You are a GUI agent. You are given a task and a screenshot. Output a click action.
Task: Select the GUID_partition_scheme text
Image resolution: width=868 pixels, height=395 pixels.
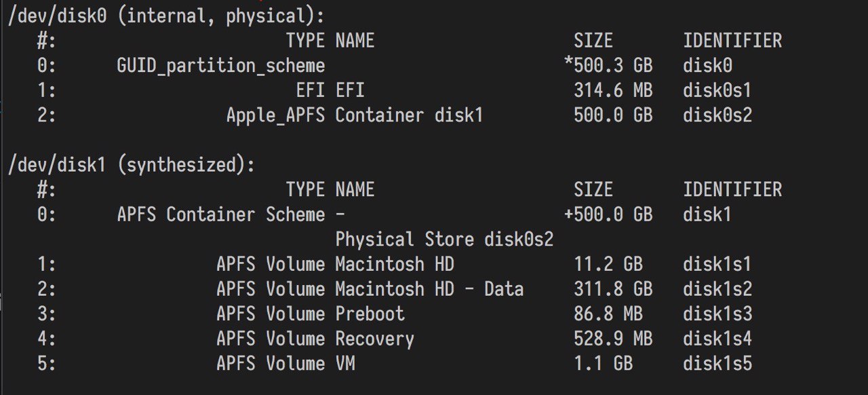pyautogui.click(x=221, y=66)
